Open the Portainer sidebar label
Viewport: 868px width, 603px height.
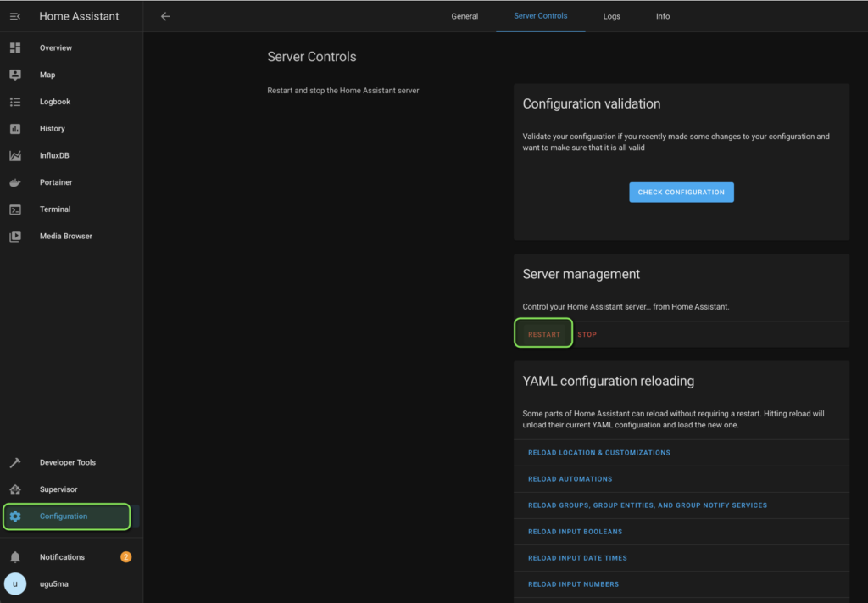[56, 182]
